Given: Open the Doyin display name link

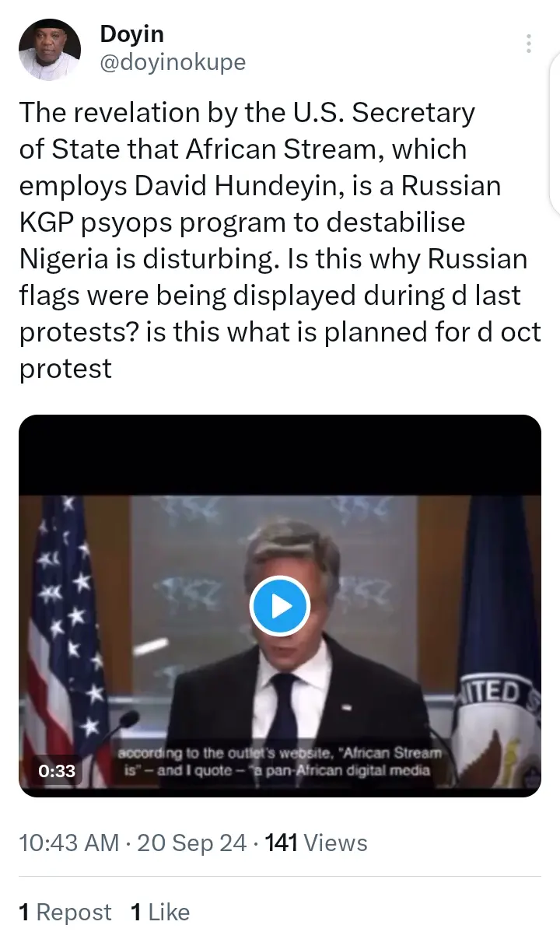Looking at the screenshot, I should [132, 34].
